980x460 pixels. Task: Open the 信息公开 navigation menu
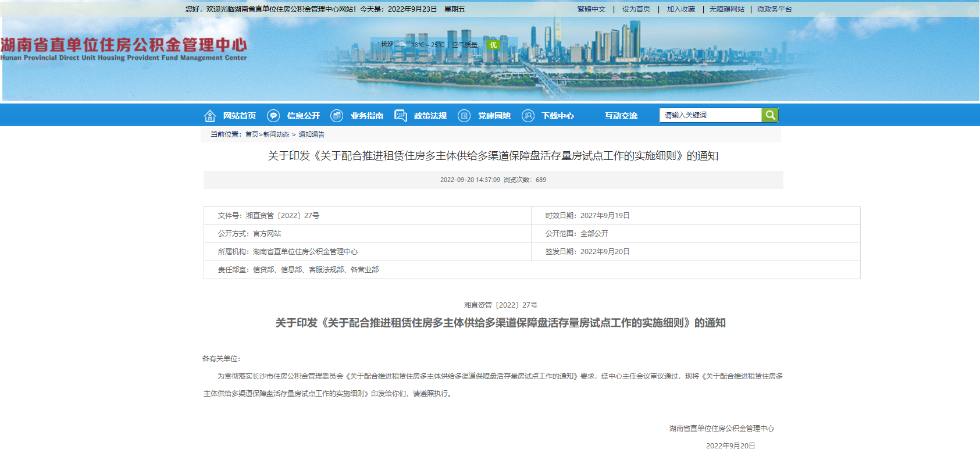pyautogui.click(x=303, y=116)
